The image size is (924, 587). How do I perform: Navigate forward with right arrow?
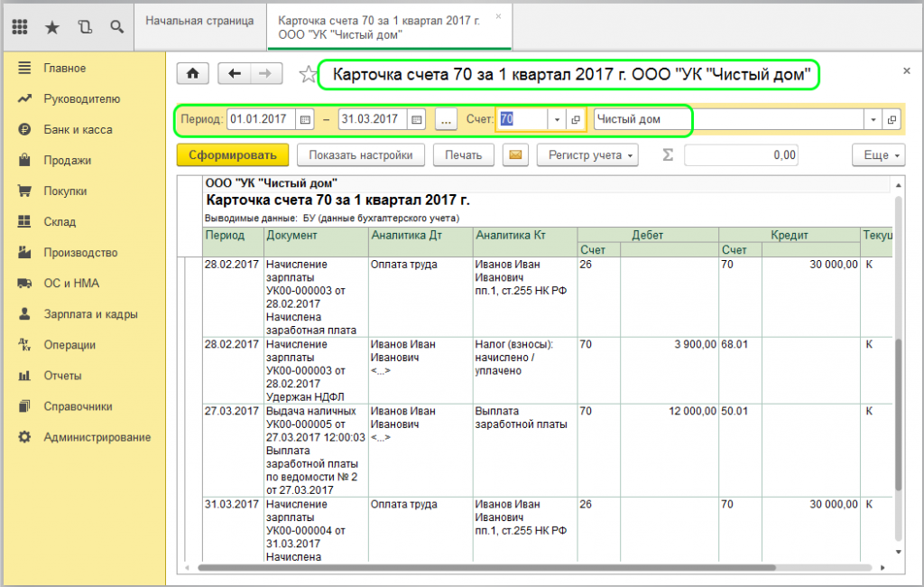266,74
